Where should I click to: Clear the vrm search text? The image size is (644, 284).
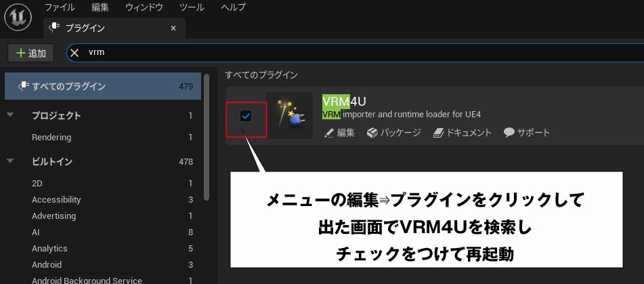pos(74,53)
